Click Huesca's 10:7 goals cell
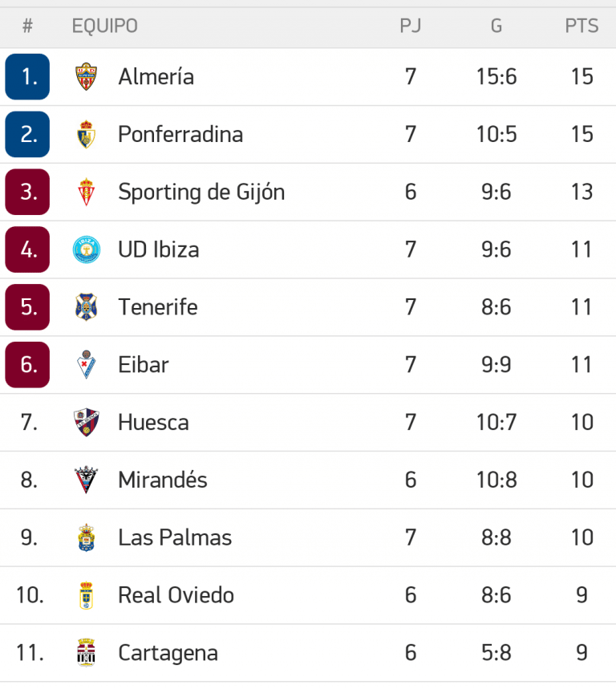The width and height of the screenshot is (616, 689). coord(496,423)
